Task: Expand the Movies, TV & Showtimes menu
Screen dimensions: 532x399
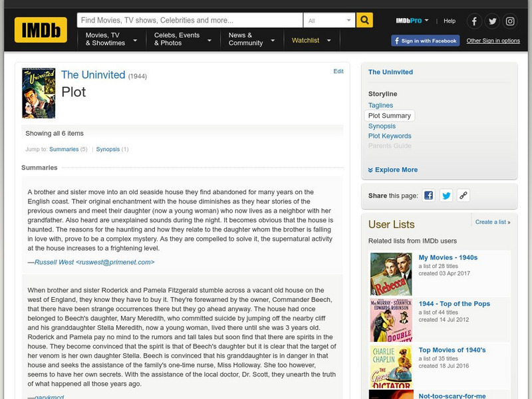Action: (111, 39)
